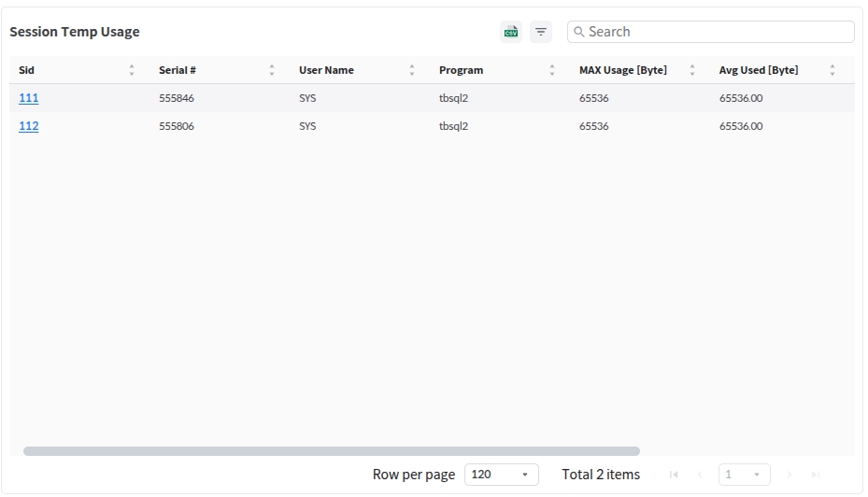The image size is (868, 497).
Task: Open the filter options icon
Action: (x=541, y=32)
